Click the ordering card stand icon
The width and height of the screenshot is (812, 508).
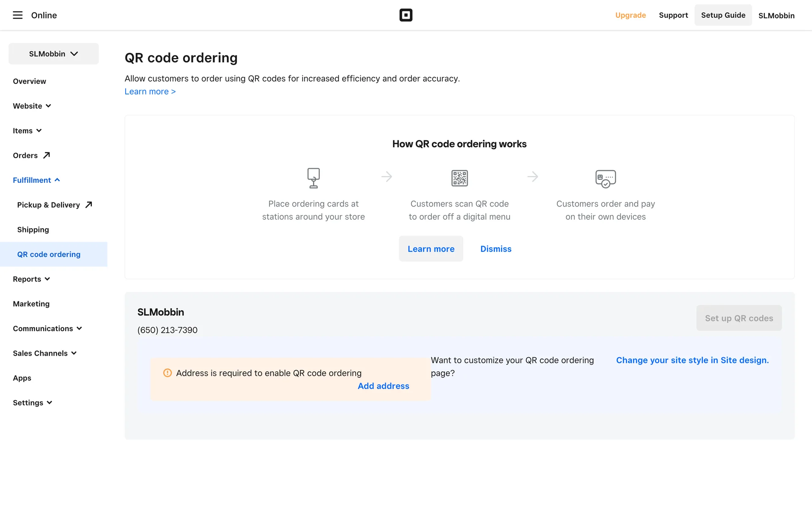coord(313,178)
